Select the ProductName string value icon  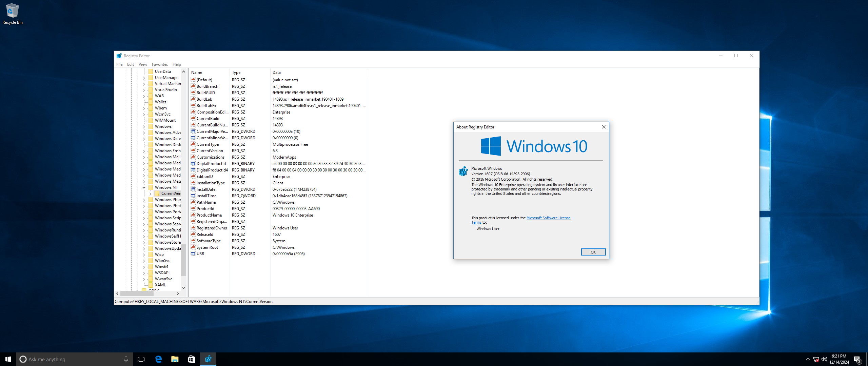pyautogui.click(x=193, y=215)
